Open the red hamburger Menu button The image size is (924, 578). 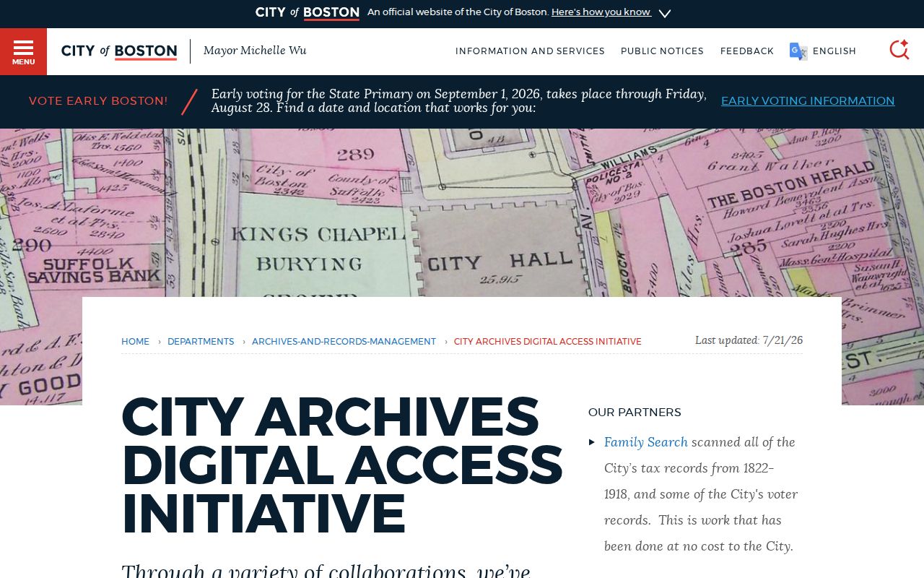pos(23,51)
